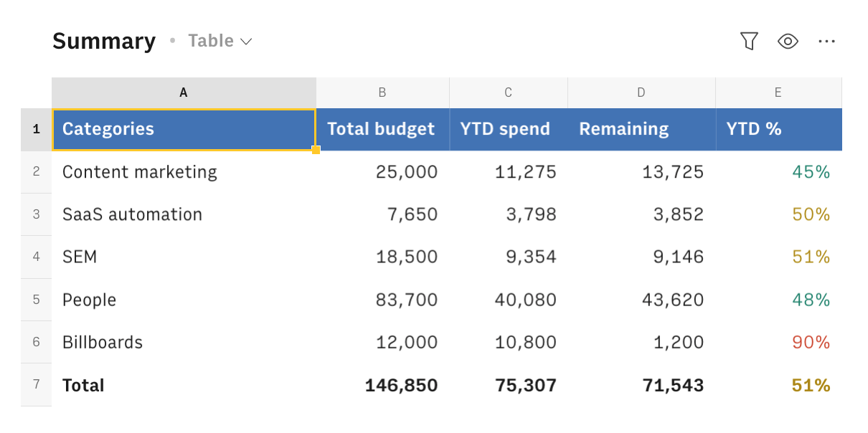Select column E header
The image size is (868, 433).
click(x=778, y=92)
